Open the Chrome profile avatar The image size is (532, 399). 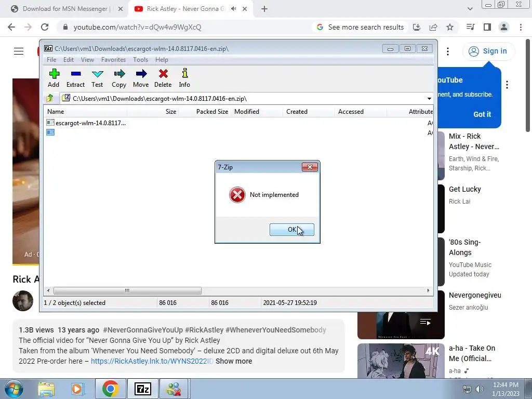coord(504,27)
